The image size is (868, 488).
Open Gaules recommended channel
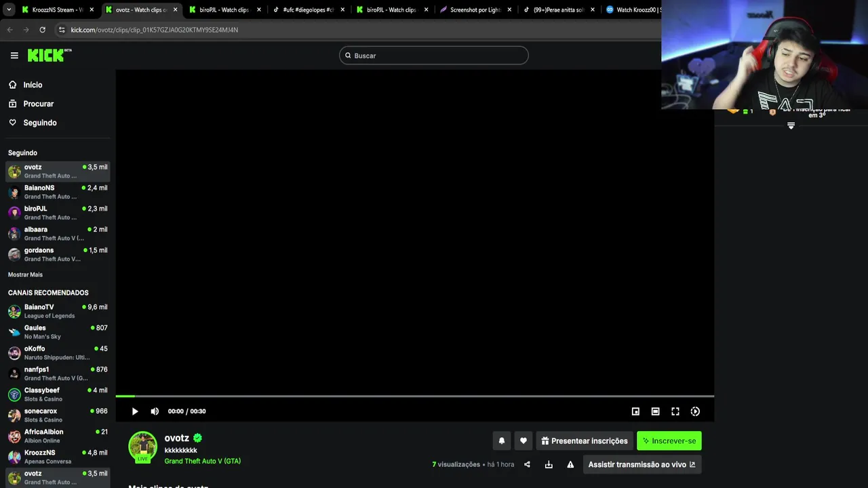point(58,332)
